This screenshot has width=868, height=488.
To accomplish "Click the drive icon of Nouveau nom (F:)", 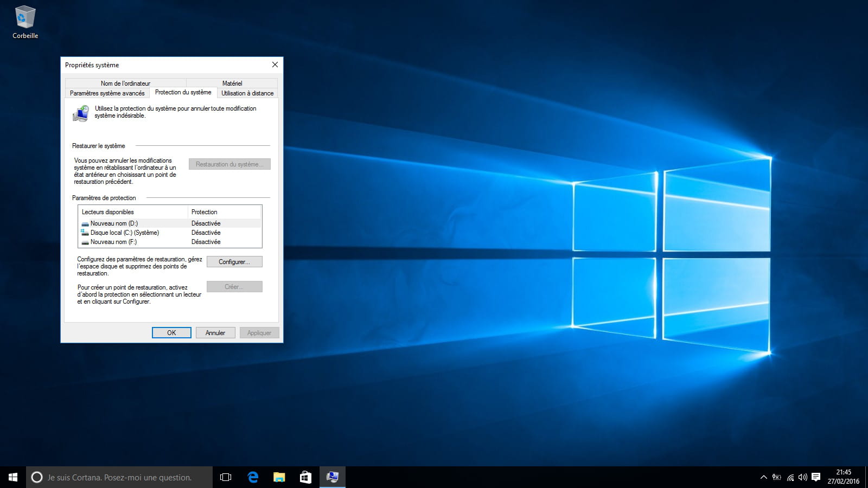I will click(85, 242).
